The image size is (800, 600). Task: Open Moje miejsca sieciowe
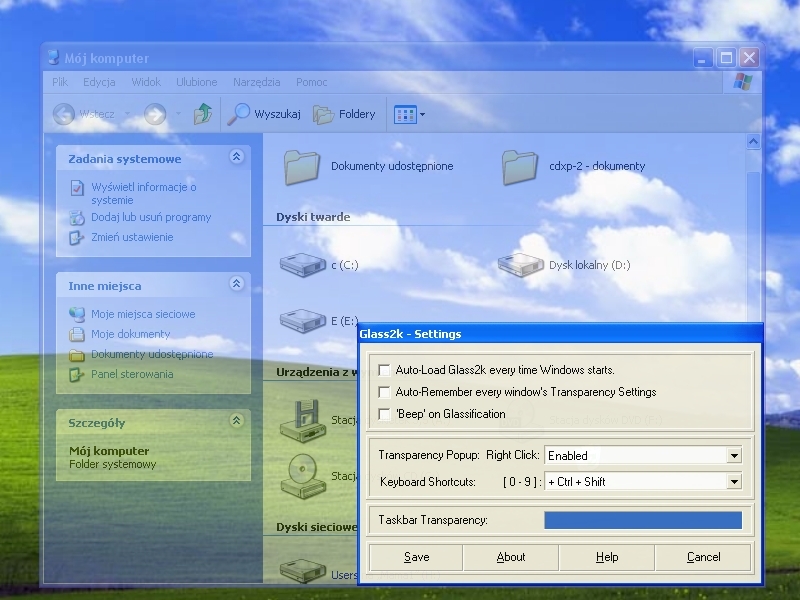tap(143, 314)
